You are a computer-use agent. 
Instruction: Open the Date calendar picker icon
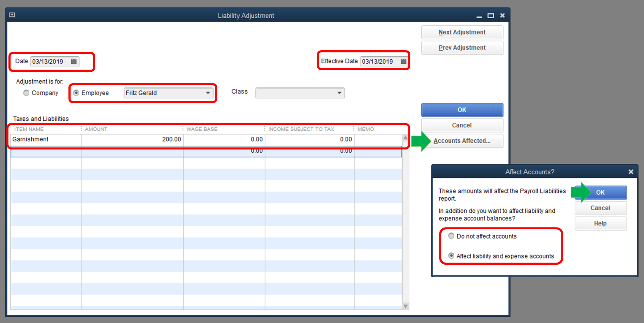[74, 62]
